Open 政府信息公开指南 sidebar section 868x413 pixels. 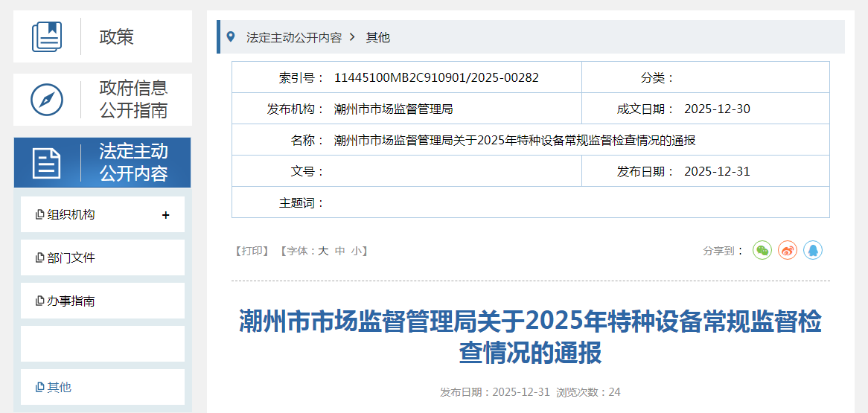103,100
